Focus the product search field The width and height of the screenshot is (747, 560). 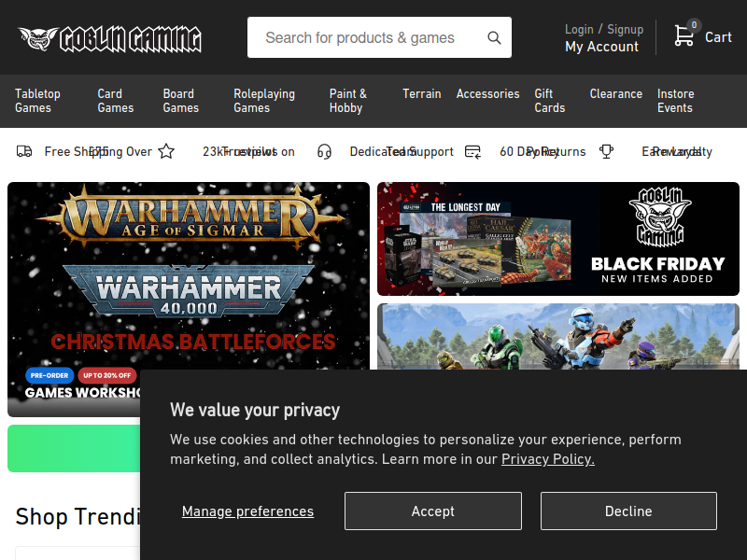point(379,37)
